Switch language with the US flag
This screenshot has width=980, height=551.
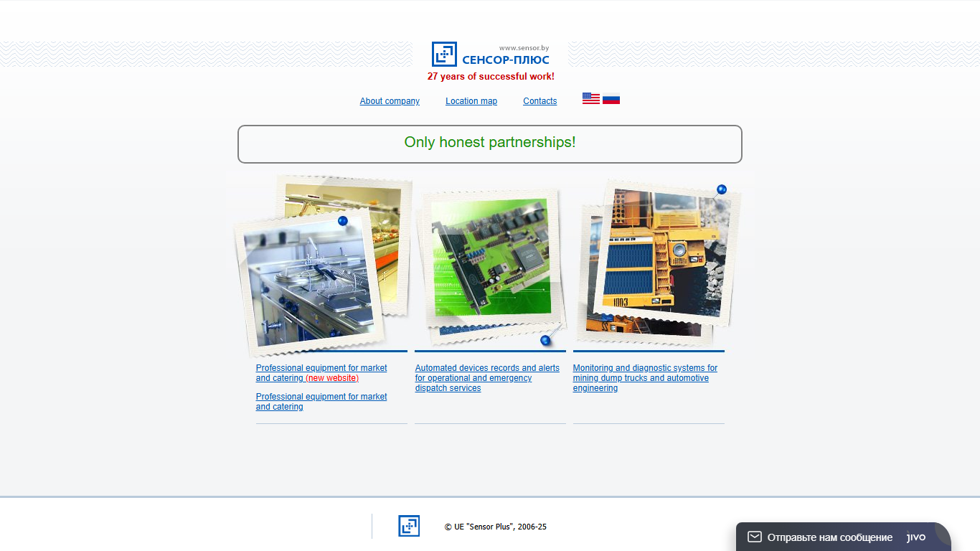[591, 99]
